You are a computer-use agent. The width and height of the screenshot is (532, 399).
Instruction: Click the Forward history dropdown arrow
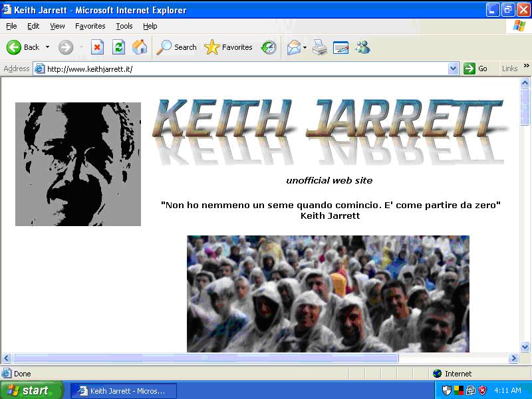tap(81, 47)
